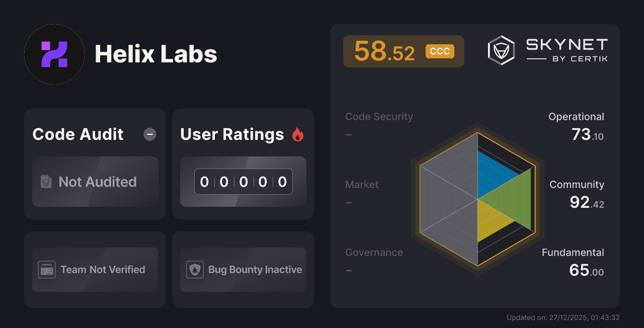
Task: Click the fire icon next to User Ratings
Action: (298, 134)
